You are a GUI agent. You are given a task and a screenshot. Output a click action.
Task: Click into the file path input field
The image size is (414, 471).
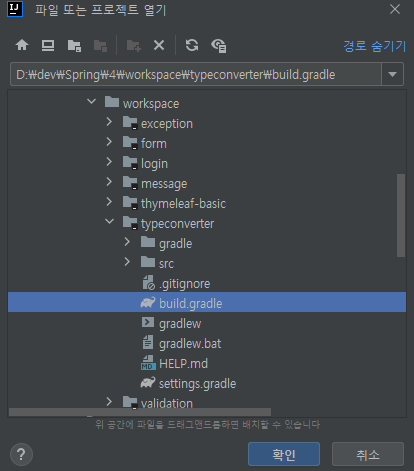[196, 74]
